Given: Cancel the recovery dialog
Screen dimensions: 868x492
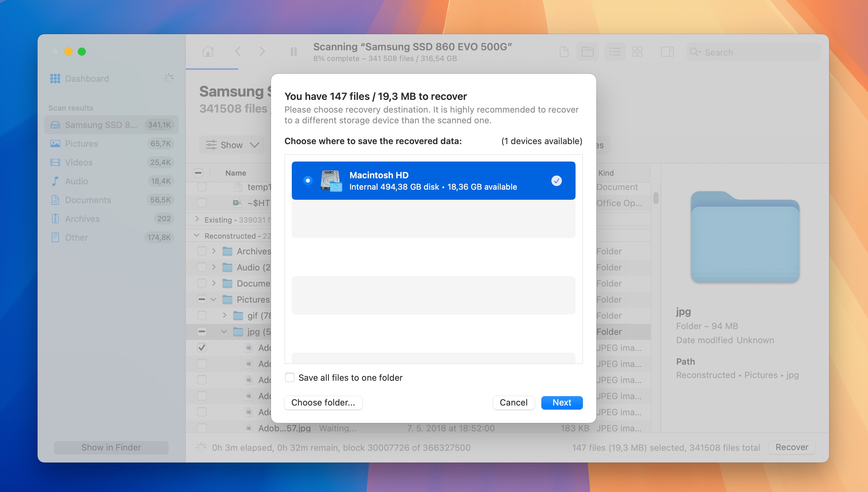Looking at the screenshot, I should pyautogui.click(x=513, y=403).
